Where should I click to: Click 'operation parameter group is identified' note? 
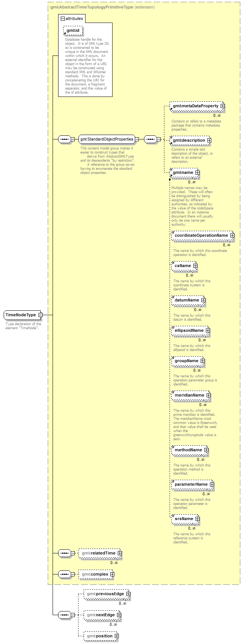(x=195, y=380)
